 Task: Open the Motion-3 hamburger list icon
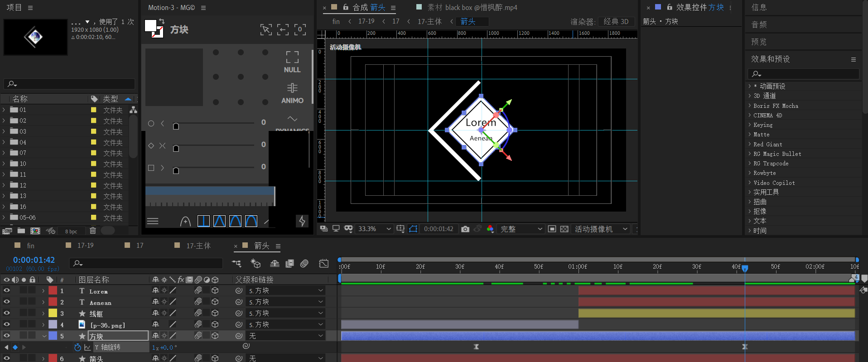click(153, 221)
